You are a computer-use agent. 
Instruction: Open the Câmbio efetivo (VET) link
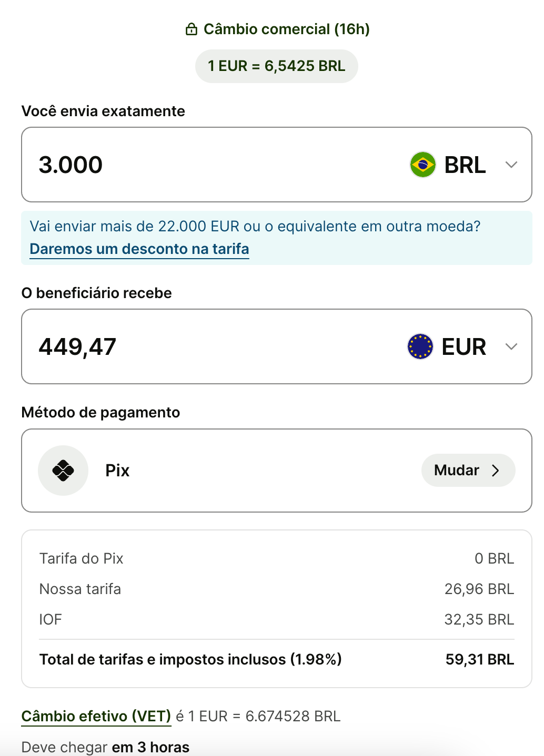[x=96, y=716]
